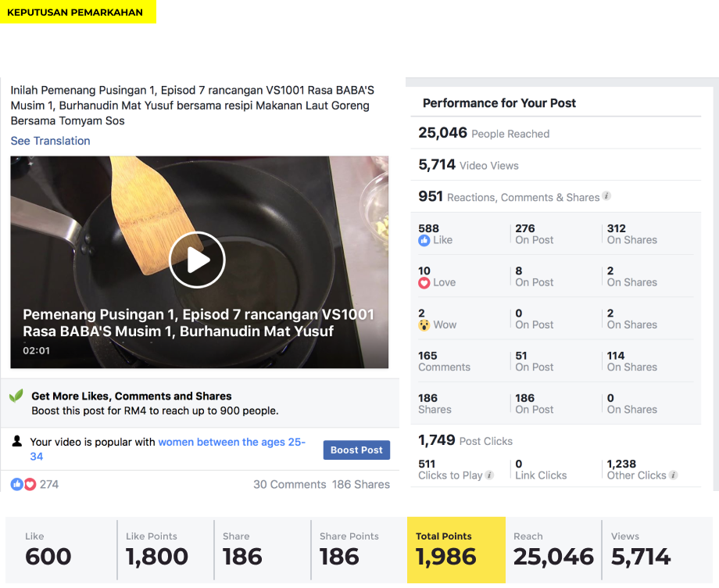Click the video thumbnail title overlay text

(199, 323)
